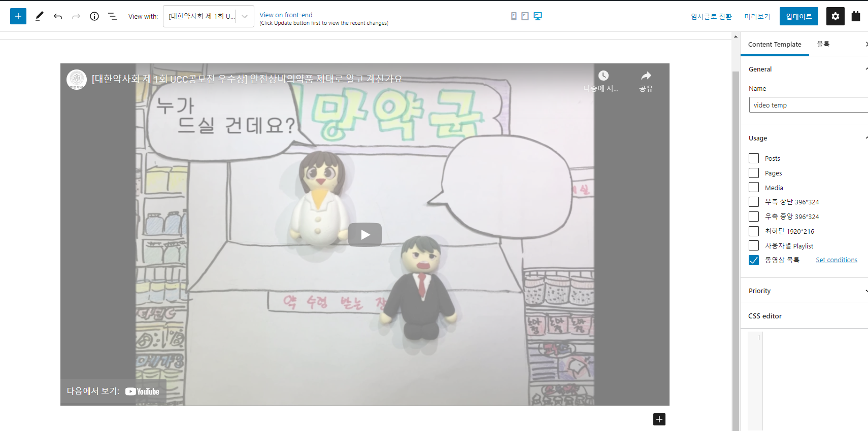
Task: Switch to tablet preview icon
Action: (x=525, y=16)
